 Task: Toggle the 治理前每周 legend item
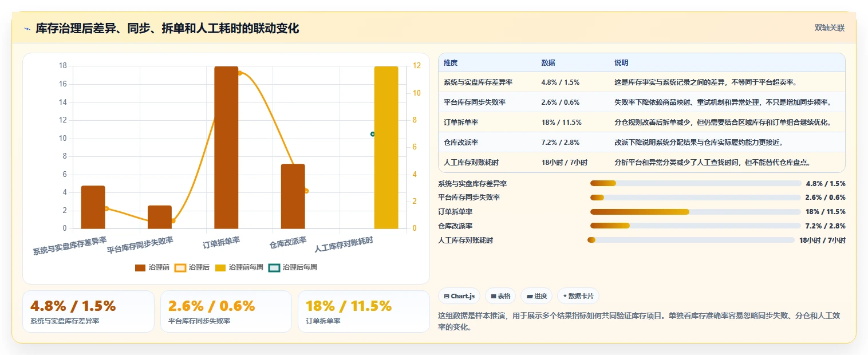coord(239,267)
